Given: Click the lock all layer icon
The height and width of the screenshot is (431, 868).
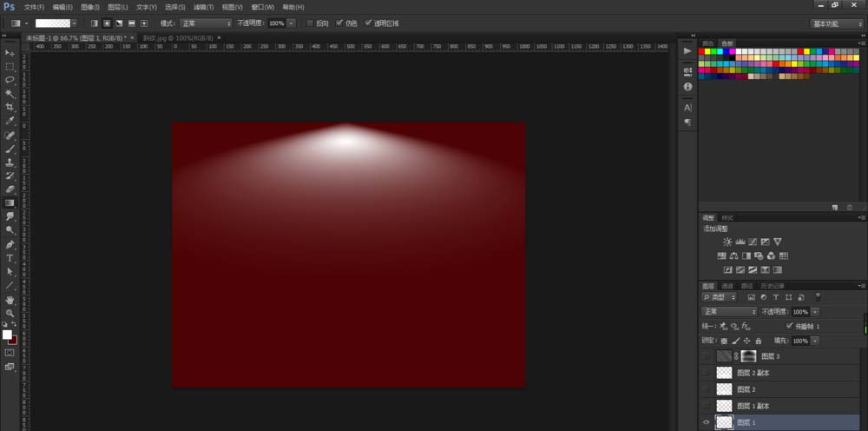Looking at the screenshot, I should 758,341.
